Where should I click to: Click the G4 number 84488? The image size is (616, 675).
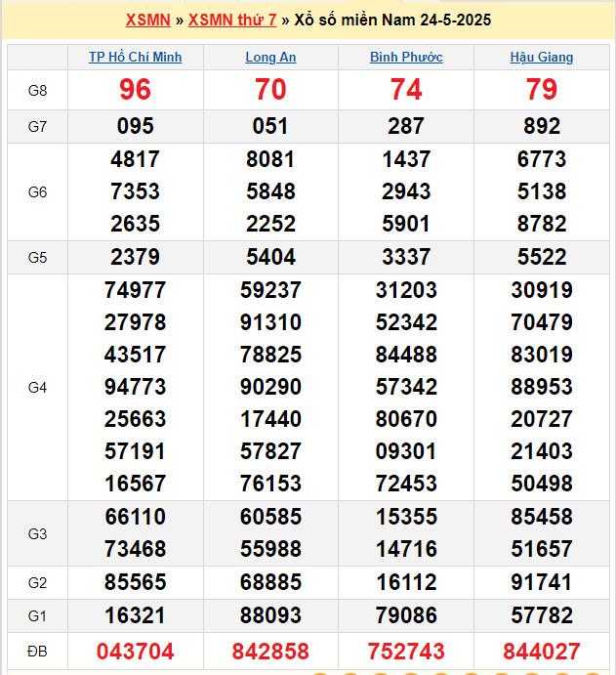point(406,355)
